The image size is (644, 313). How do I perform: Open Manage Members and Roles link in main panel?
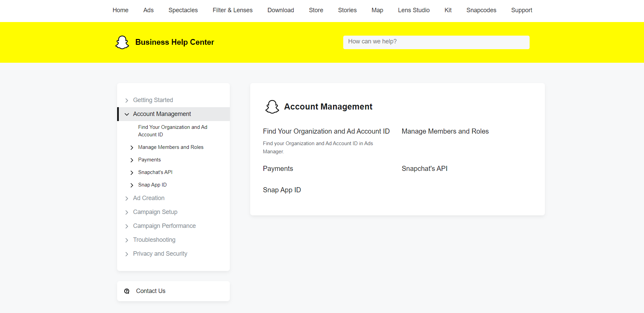[x=445, y=131]
